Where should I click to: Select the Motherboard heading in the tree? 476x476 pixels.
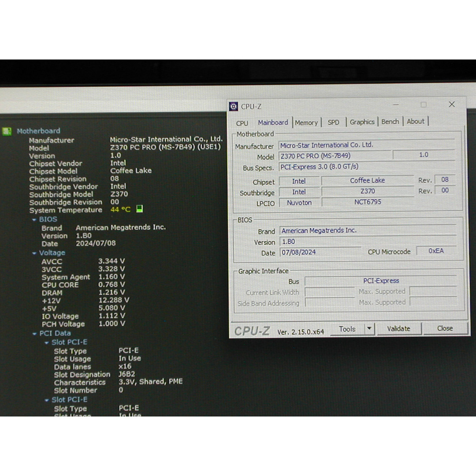click(38, 131)
